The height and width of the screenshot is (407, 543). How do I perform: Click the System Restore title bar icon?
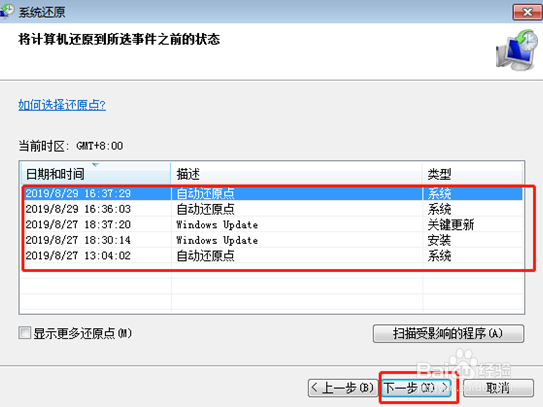(x=6, y=10)
